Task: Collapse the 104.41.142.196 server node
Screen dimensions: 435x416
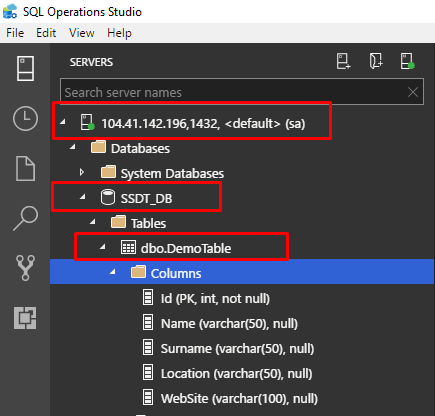Action: 63,122
